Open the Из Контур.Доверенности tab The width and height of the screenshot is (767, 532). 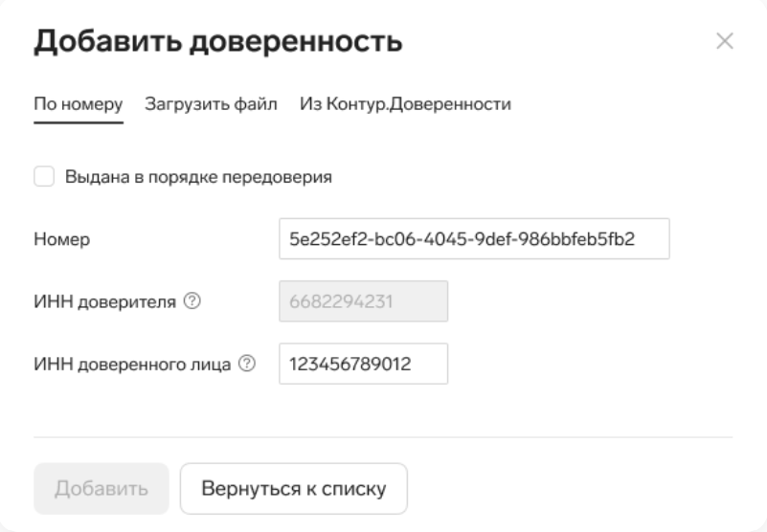click(405, 104)
